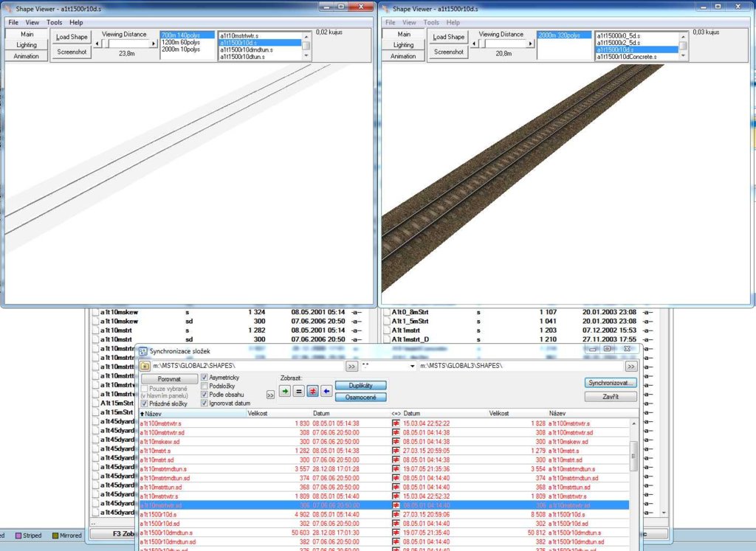The width and height of the screenshot is (756, 551).
Task: Open file mask dropdown in sync dialog
Action: (x=412, y=366)
